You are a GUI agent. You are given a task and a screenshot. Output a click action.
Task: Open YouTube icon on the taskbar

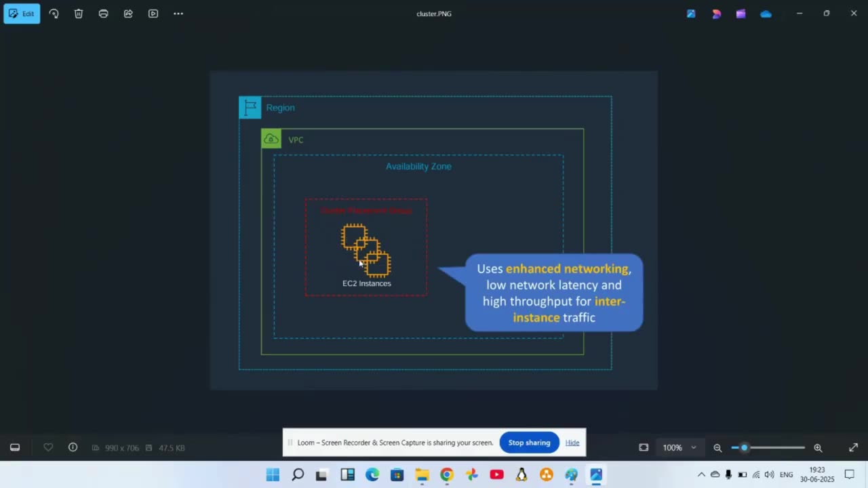(x=496, y=474)
